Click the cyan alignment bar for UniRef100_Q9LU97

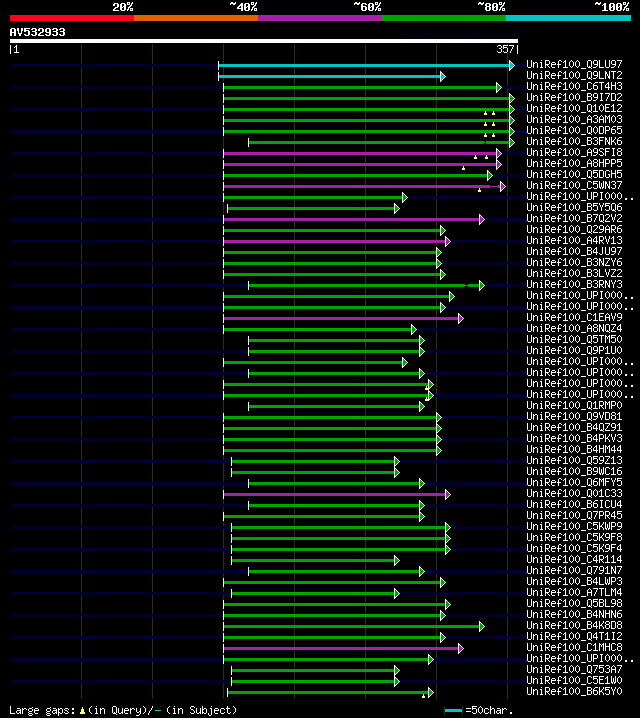coord(366,65)
